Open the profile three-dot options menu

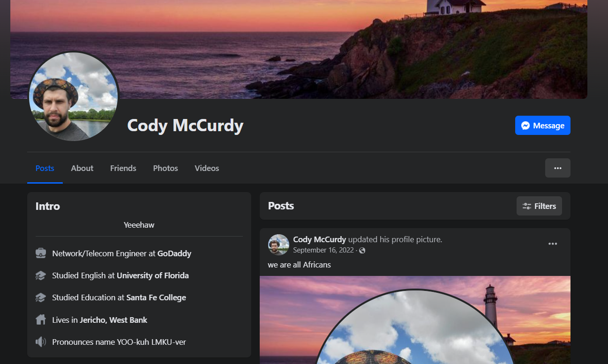pyautogui.click(x=558, y=168)
